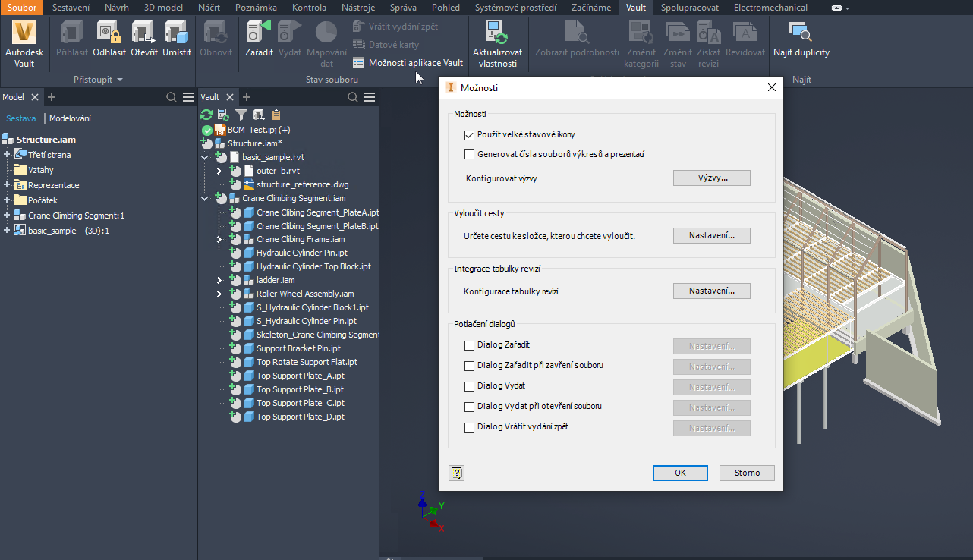Cancel the dialog with Storno
The width and height of the screenshot is (973, 560).
747,473
